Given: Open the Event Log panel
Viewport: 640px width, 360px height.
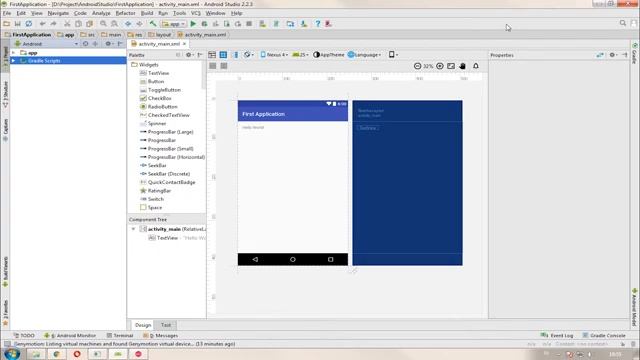Looking at the screenshot, I should pos(557,335).
